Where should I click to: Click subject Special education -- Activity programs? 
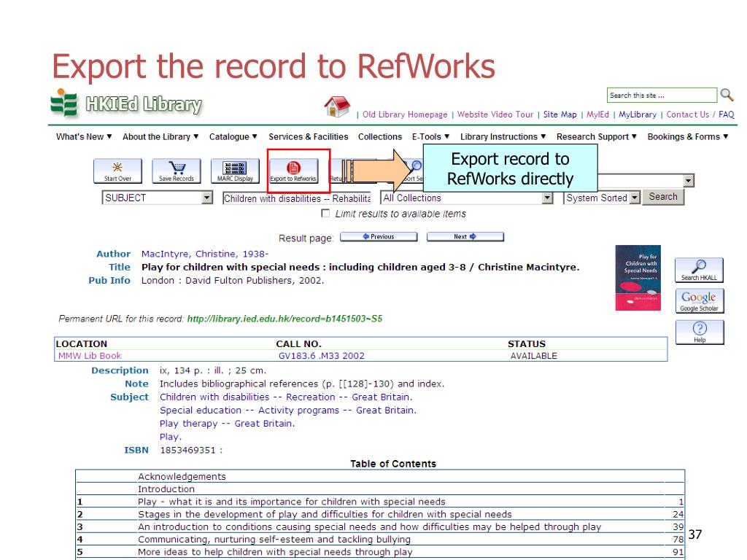(287, 410)
